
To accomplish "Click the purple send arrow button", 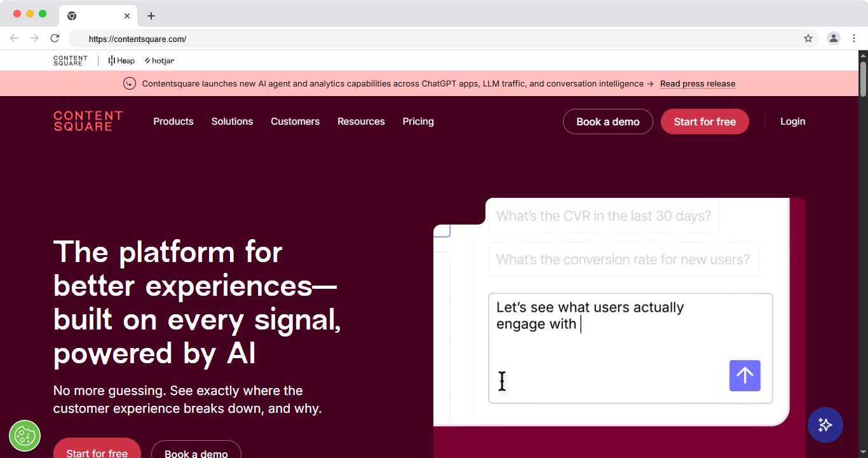I will pos(745,375).
